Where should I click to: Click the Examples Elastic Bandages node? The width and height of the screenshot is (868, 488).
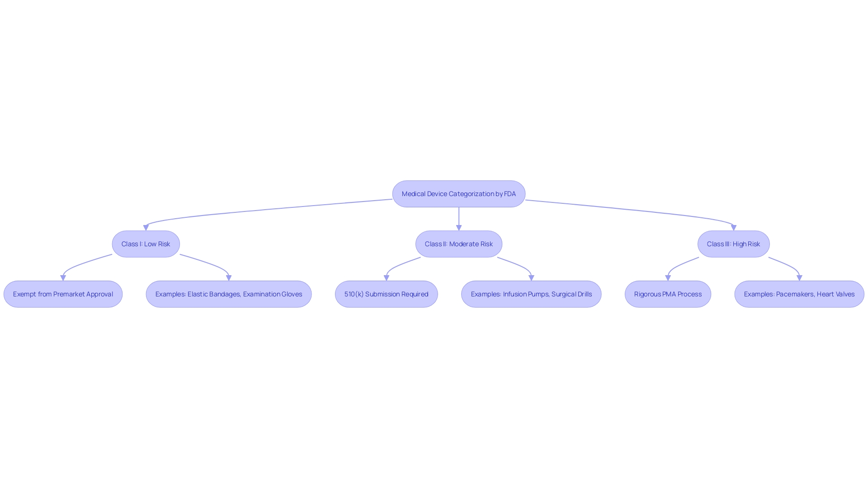pos(228,293)
